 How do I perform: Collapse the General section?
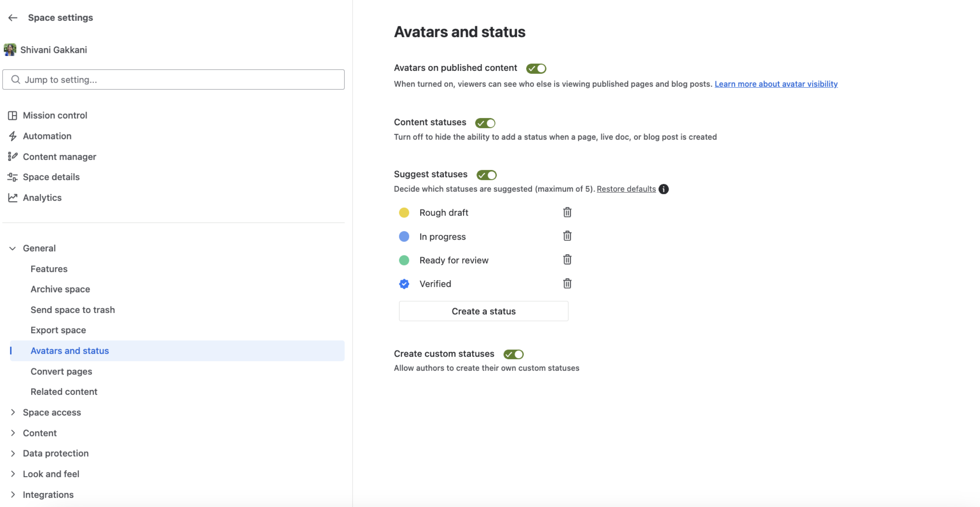13,248
